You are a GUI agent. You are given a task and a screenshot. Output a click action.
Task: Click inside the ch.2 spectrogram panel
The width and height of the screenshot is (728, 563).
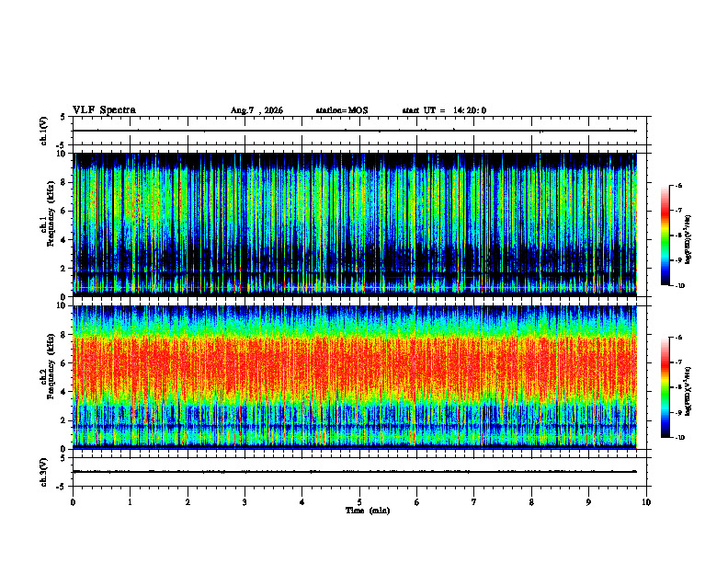[355, 377]
